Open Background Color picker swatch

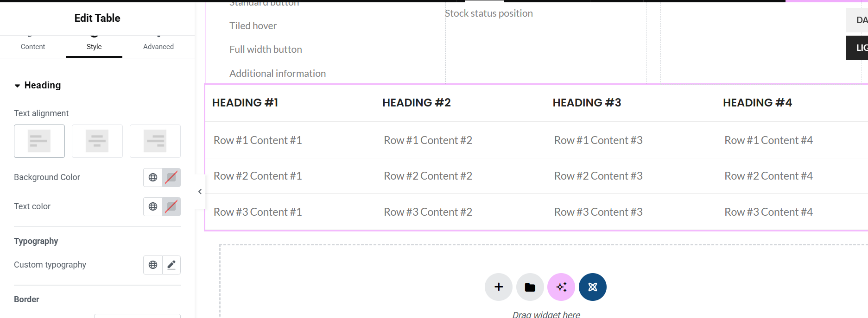pyautogui.click(x=171, y=177)
